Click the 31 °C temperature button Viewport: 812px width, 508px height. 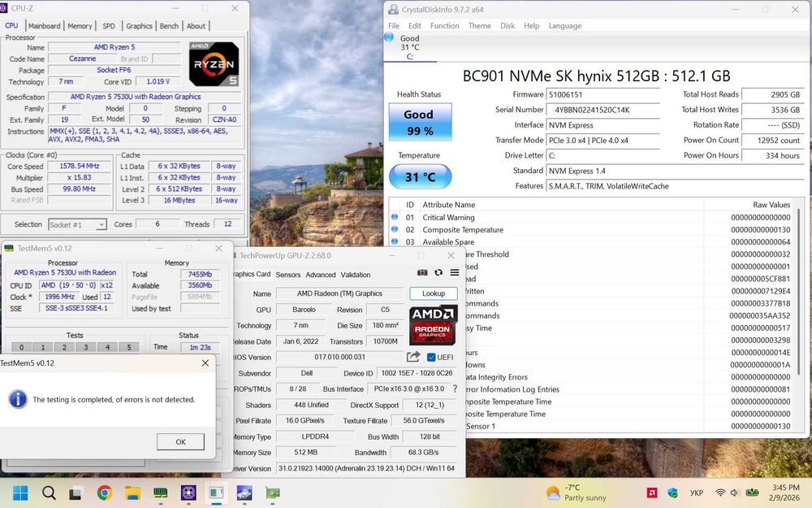pyautogui.click(x=420, y=176)
